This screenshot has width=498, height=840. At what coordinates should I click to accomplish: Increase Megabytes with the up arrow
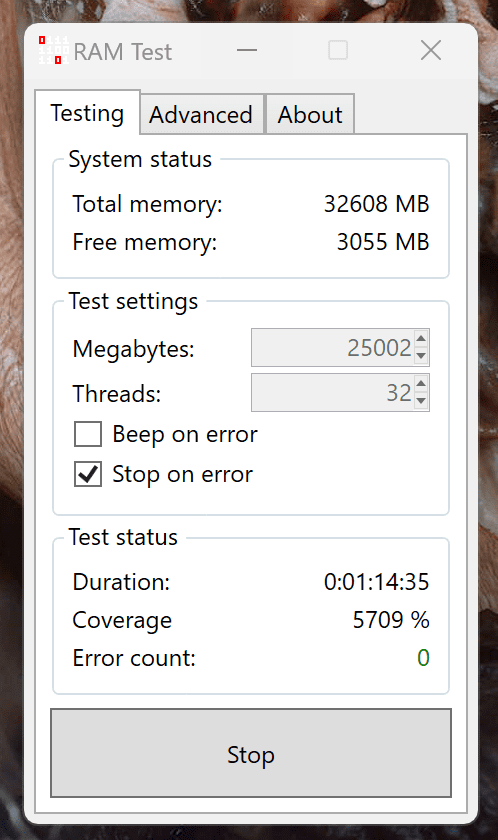(x=421, y=339)
